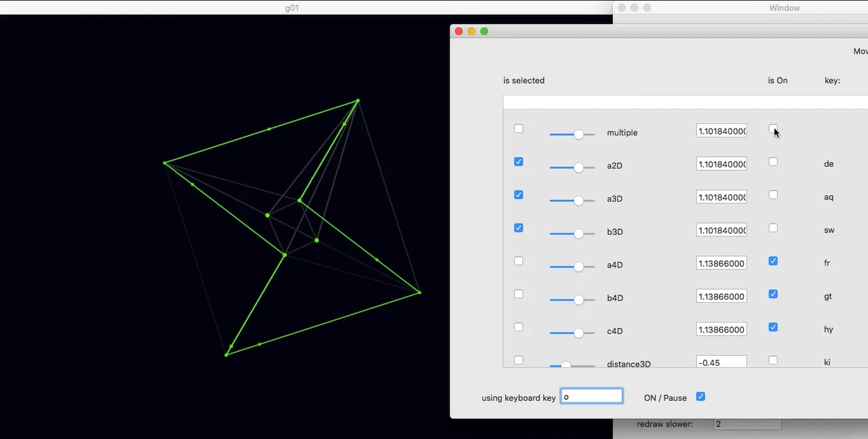Screen dimensions: 868x439
Task: Uncheck the 'is selected' box for a3D
Action: [519, 195]
